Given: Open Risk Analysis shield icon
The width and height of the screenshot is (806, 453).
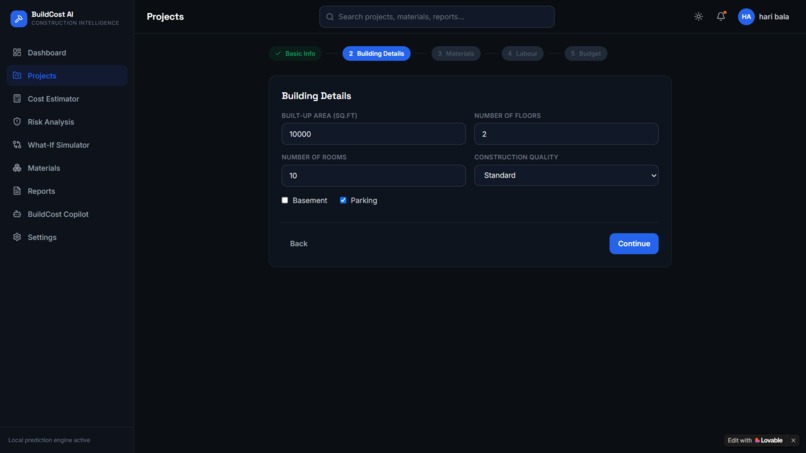Looking at the screenshot, I should click(17, 122).
